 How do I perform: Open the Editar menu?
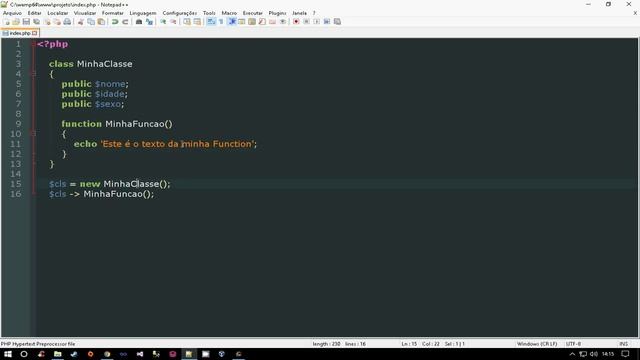(34, 13)
